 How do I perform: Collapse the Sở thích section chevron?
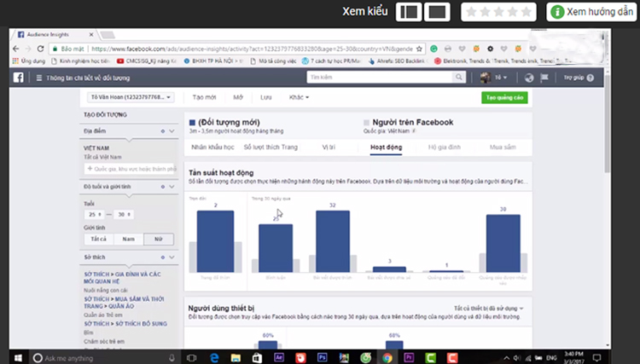tap(172, 257)
